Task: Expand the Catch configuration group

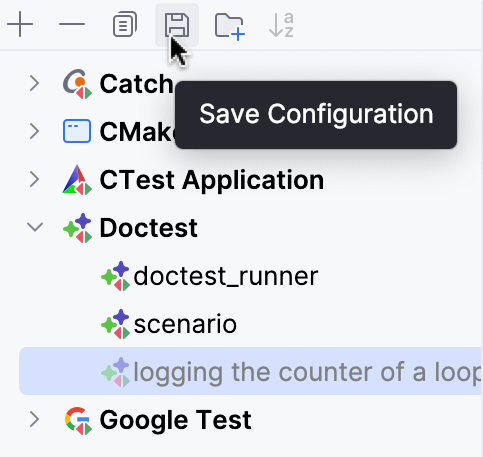Action: (35, 83)
